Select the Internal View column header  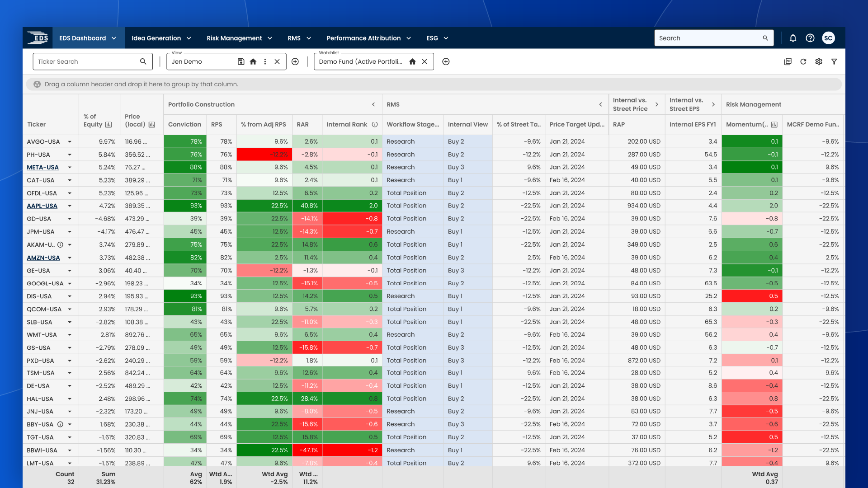click(467, 125)
